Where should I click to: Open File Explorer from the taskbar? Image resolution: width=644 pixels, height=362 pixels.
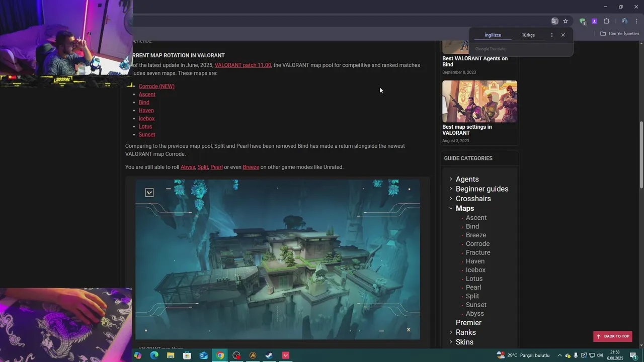(x=171, y=355)
